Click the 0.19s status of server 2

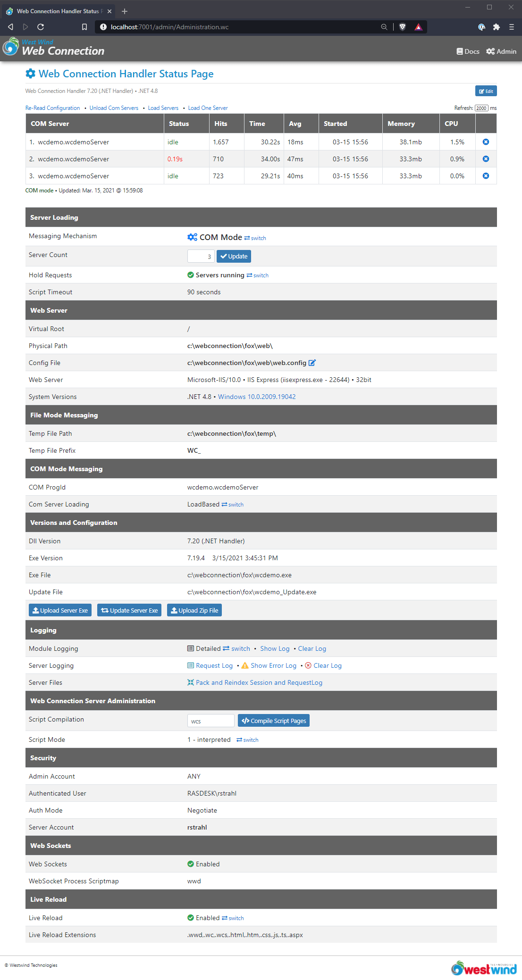coord(175,159)
